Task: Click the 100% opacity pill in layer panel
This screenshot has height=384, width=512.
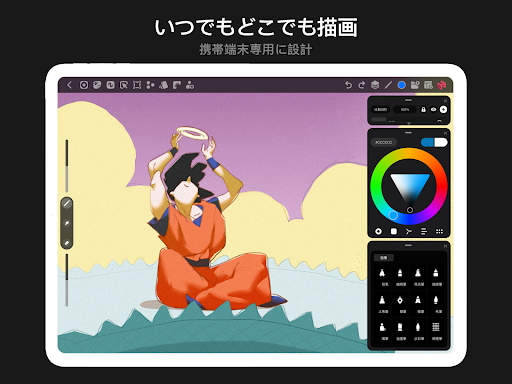Action: point(405,109)
